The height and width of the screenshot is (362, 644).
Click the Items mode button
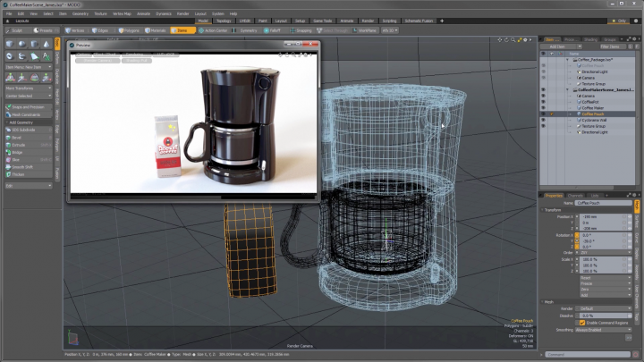coord(182,29)
